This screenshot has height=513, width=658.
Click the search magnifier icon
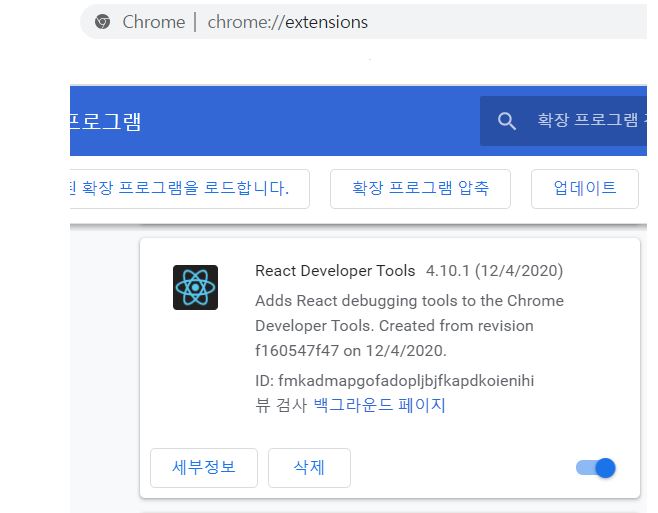(507, 121)
